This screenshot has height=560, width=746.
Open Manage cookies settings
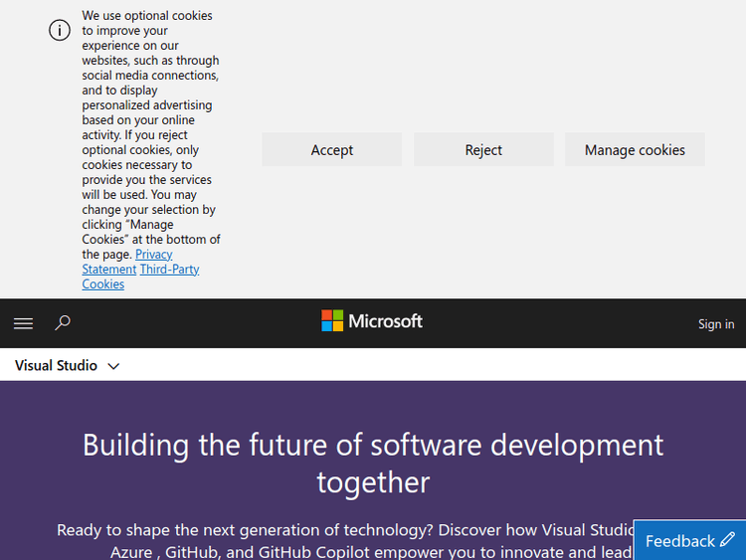[x=635, y=150]
